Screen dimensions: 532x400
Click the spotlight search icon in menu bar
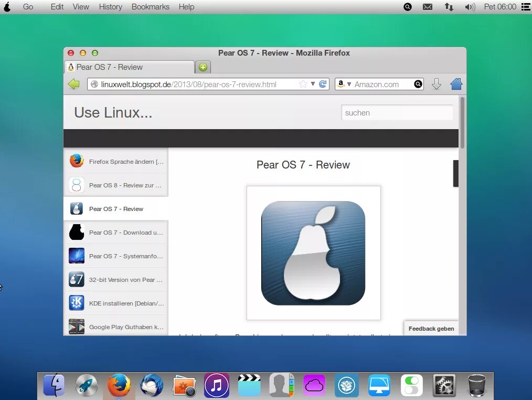408,7
